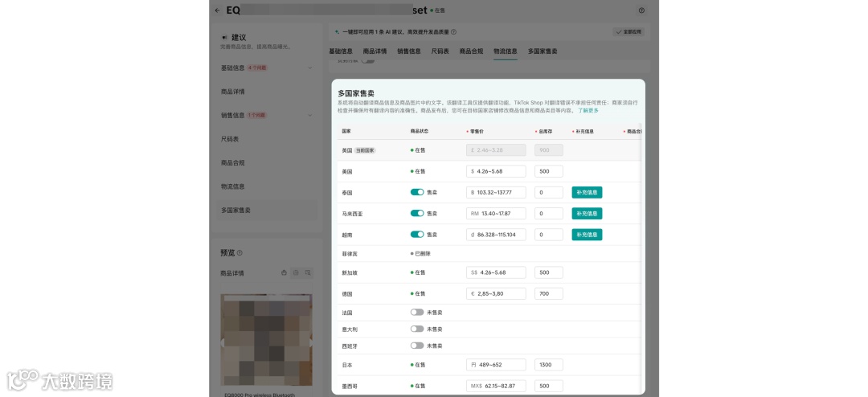This screenshot has width=868, height=397.
Task: Enable selling for 法国
Action: pos(417,313)
